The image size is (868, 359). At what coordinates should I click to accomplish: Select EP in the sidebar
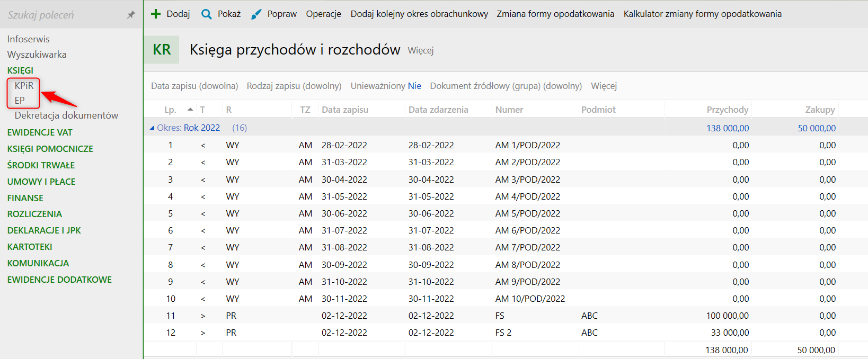pyautogui.click(x=20, y=100)
